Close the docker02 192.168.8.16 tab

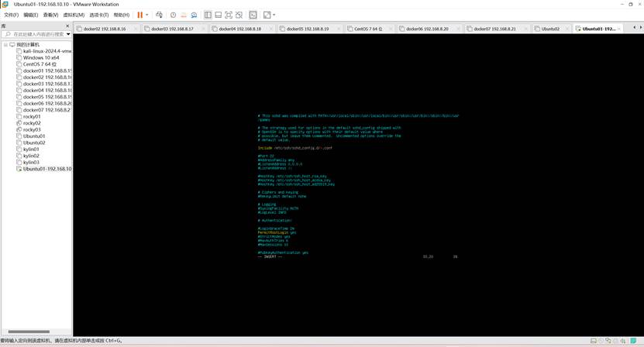point(135,29)
